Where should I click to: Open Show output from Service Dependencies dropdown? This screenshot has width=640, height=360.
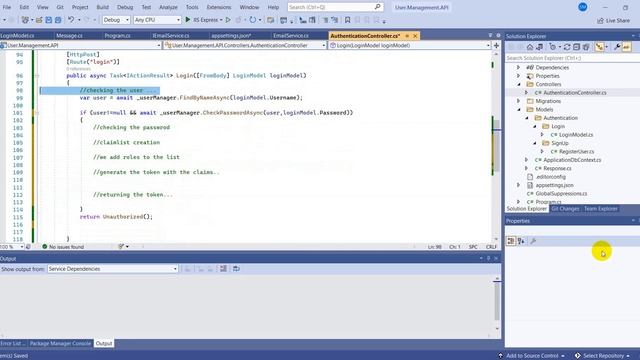point(113,269)
